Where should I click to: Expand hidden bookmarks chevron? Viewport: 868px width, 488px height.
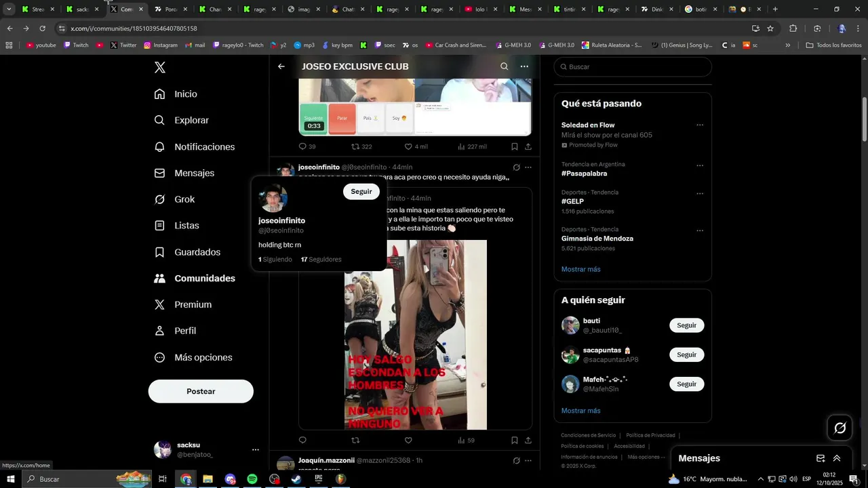(x=787, y=45)
